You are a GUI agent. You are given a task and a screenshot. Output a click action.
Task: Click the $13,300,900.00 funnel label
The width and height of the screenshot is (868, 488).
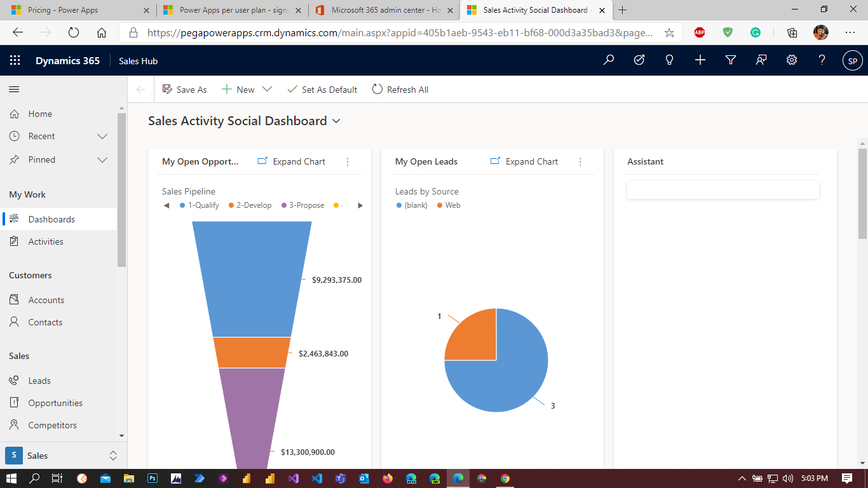click(308, 452)
